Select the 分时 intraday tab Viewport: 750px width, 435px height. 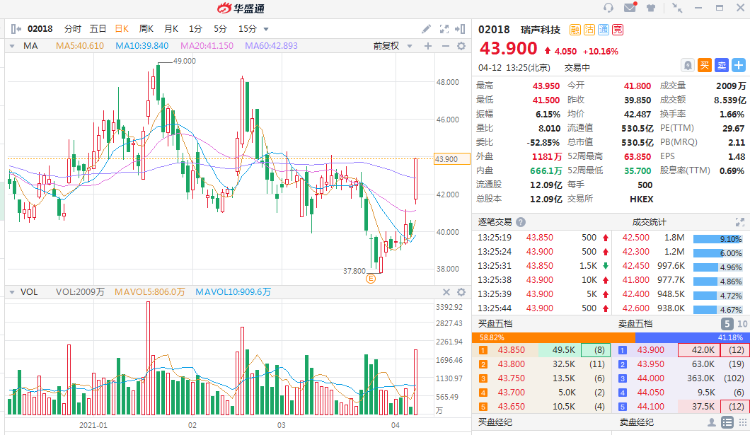point(73,29)
